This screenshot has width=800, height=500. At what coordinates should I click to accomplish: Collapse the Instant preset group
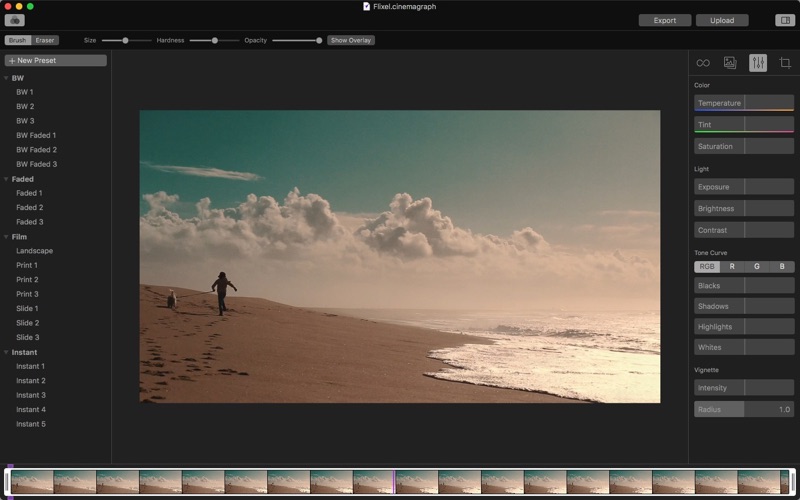tap(6, 352)
